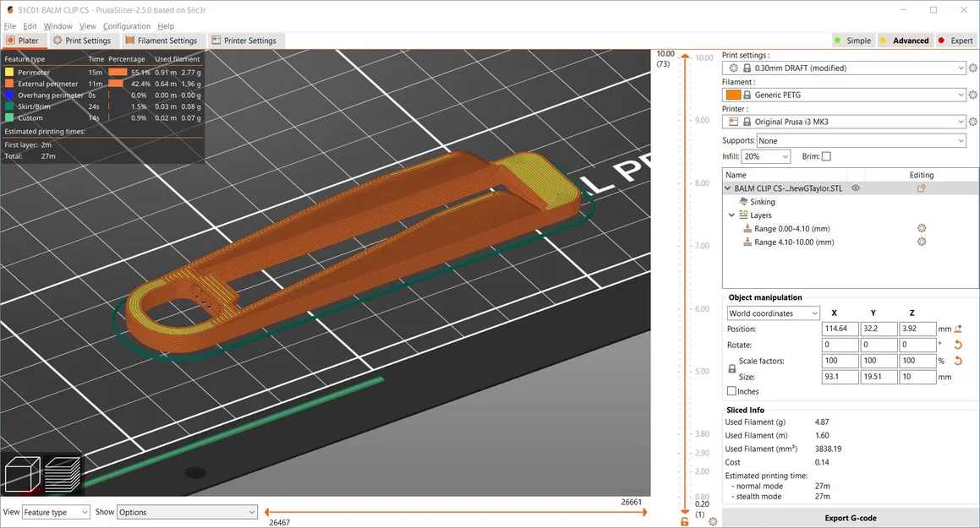Click the orange filament color swatch
The width and height of the screenshot is (980, 528).
733,95
